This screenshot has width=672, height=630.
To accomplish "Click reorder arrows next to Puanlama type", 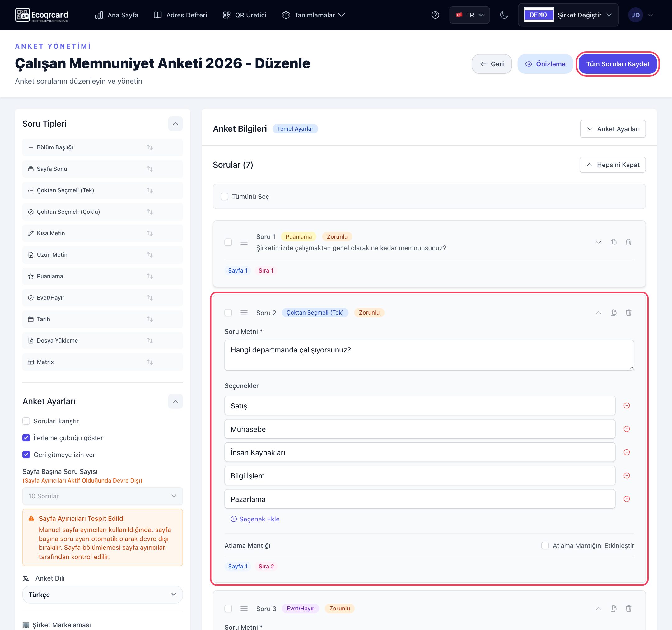I will tap(150, 276).
